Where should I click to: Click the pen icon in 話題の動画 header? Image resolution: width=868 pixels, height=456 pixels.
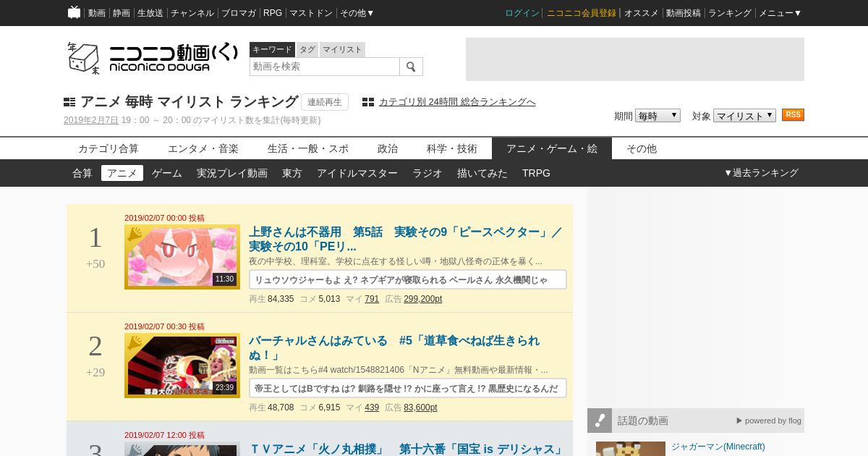click(600, 421)
